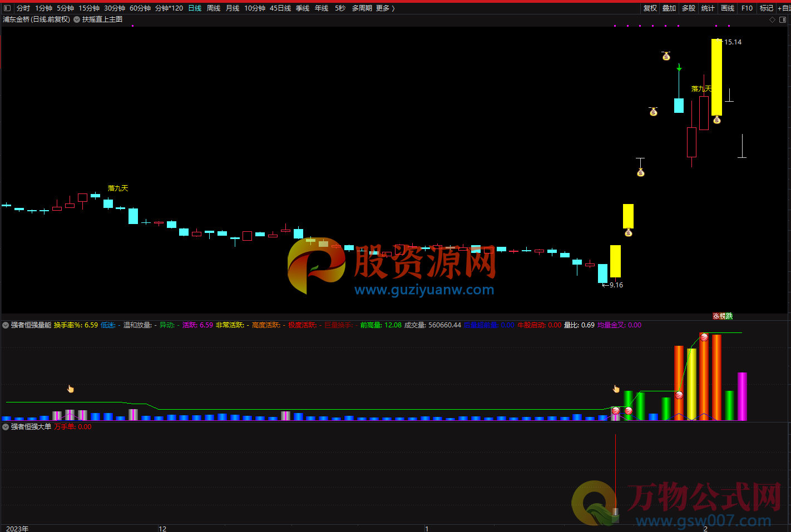The image size is (791, 532).
Task: Switch to 5分钟 period
Action: pos(65,8)
